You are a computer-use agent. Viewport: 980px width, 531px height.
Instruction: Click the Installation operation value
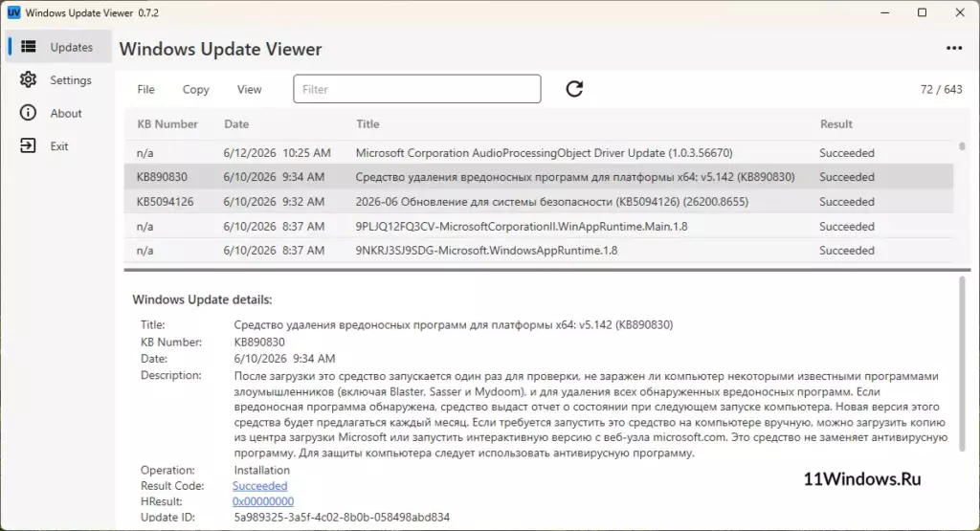(262, 470)
